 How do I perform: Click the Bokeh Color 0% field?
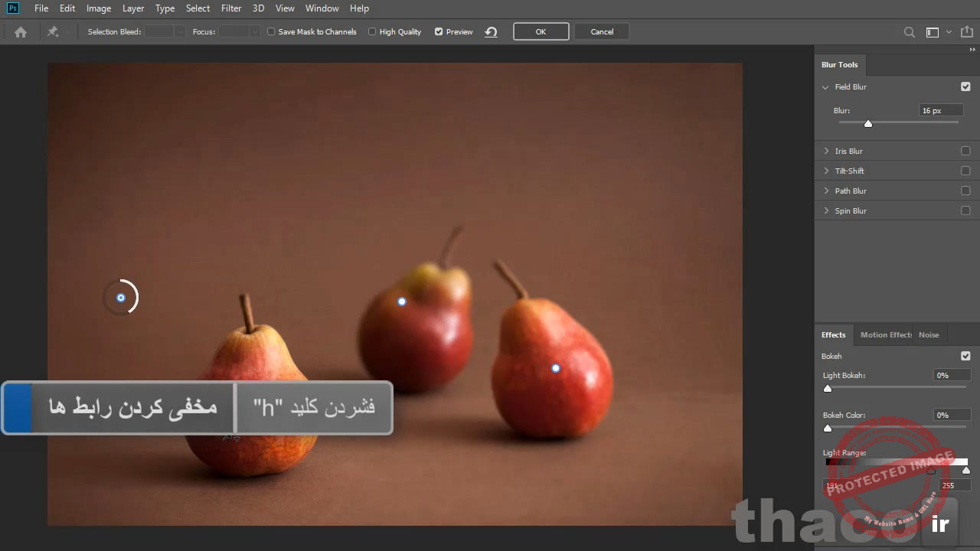[952, 416]
